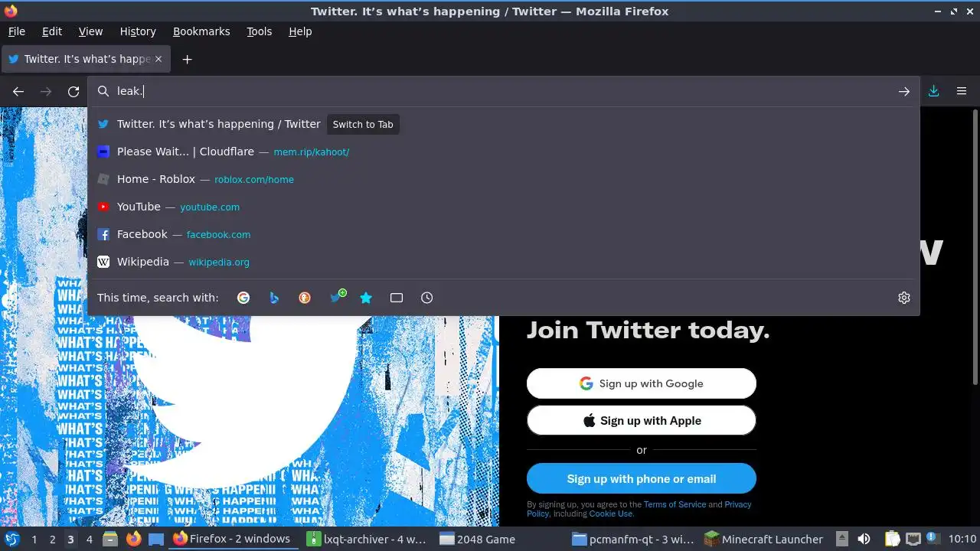
Task: Open the Help menu
Action: [300, 31]
